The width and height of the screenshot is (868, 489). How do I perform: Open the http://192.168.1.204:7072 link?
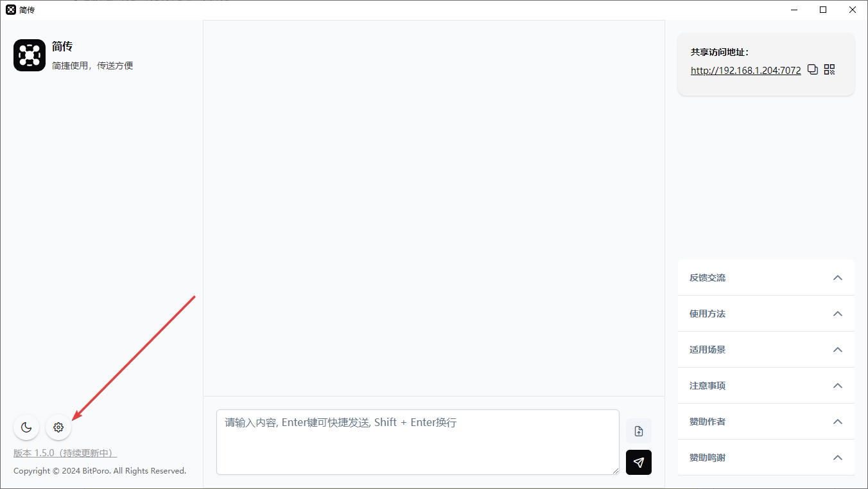pyautogui.click(x=746, y=71)
